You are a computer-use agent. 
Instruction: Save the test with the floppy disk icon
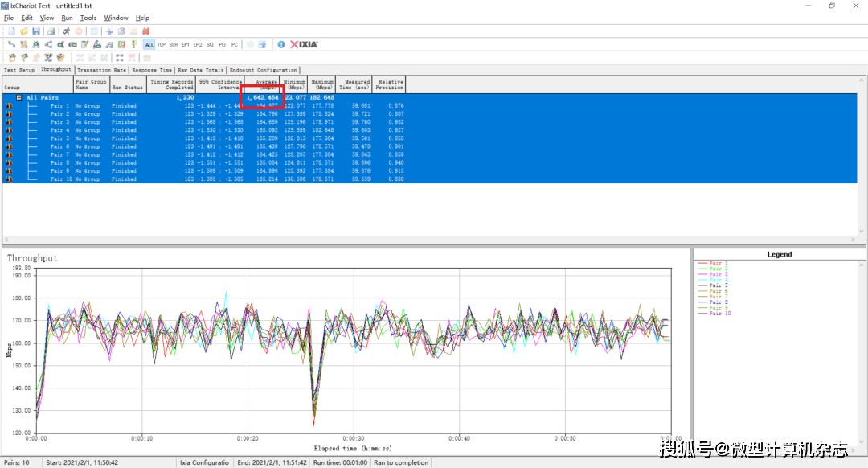(x=36, y=31)
